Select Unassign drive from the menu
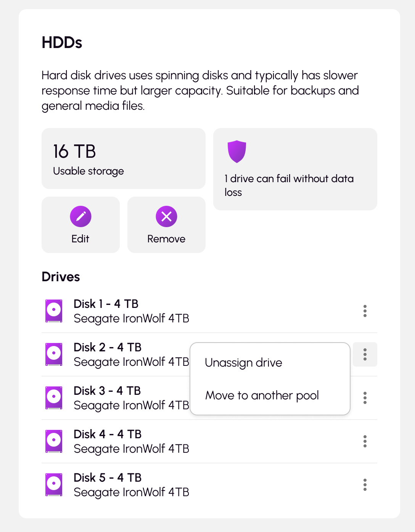The image size is (415, 532). [x=243, y=363]
